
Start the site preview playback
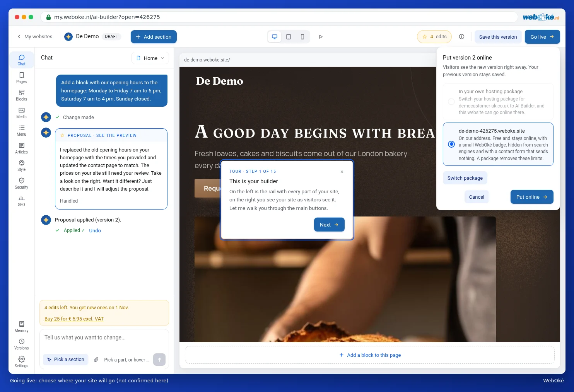[x=321, y=37]
